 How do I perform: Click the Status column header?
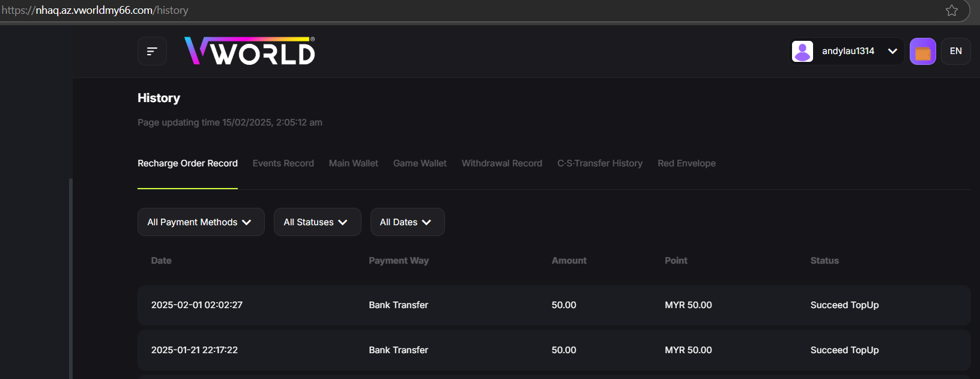point(824,261)
